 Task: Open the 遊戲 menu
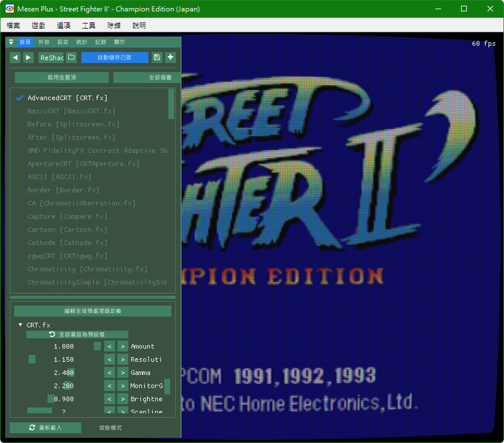(38, 25)
